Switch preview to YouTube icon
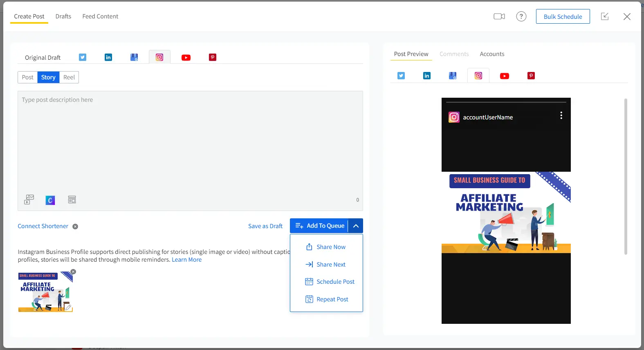The image size is (644, 350). pos(504,76)
